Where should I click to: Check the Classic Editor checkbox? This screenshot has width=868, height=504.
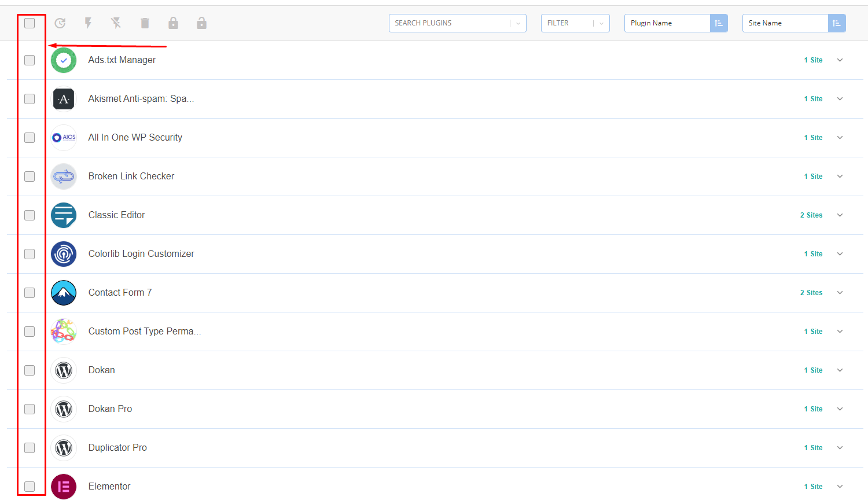30,215
